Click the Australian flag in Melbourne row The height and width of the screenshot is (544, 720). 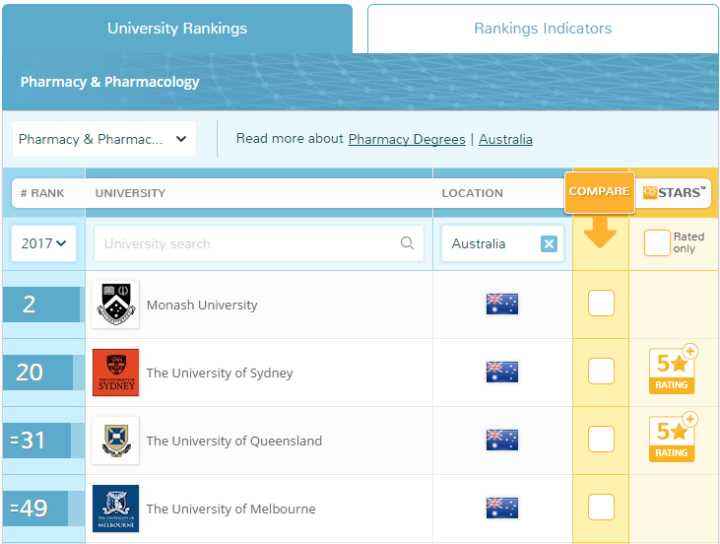pos(502,508)
